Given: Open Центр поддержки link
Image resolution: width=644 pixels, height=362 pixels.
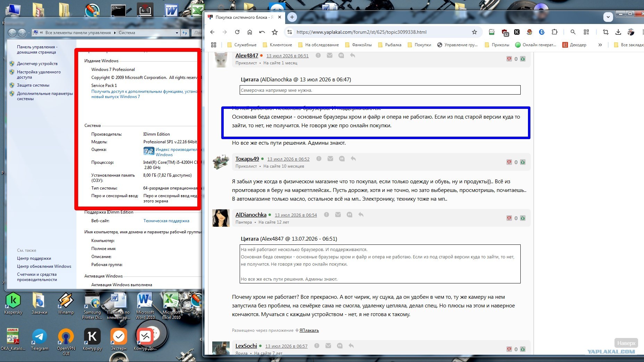Looking at the screenshot, I should [34, 258].
